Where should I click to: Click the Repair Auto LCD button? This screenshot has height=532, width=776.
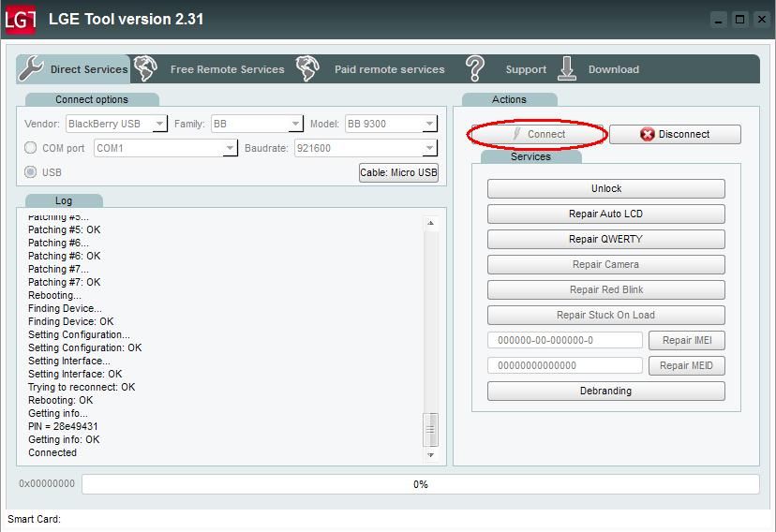[606, 214]
